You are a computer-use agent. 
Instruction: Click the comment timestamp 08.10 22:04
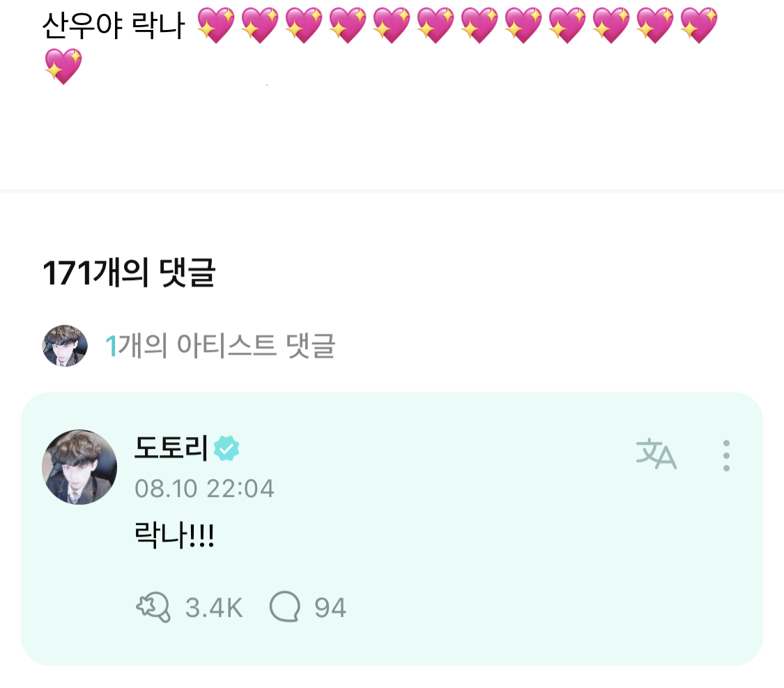pos(204,488)
